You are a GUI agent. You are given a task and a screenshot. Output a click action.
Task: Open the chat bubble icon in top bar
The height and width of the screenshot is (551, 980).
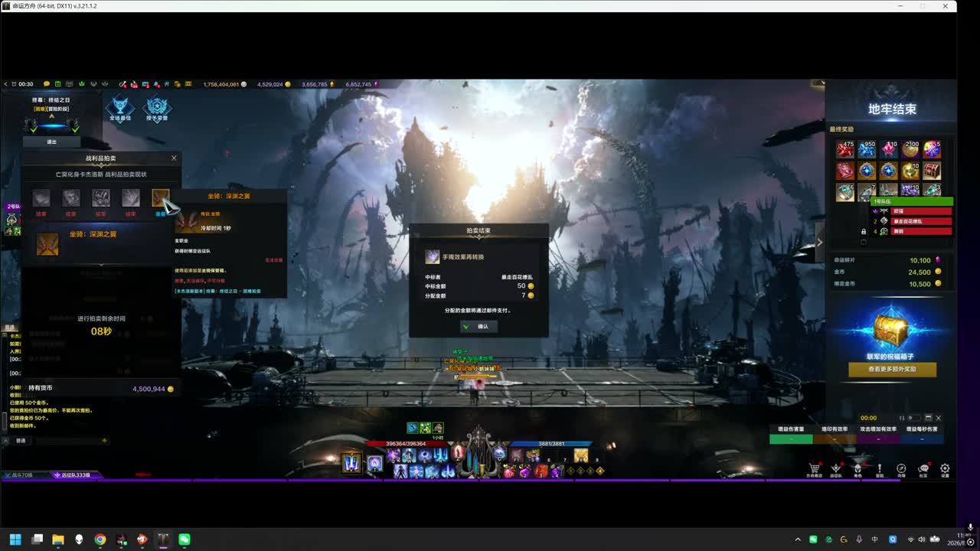pos(47,84)
